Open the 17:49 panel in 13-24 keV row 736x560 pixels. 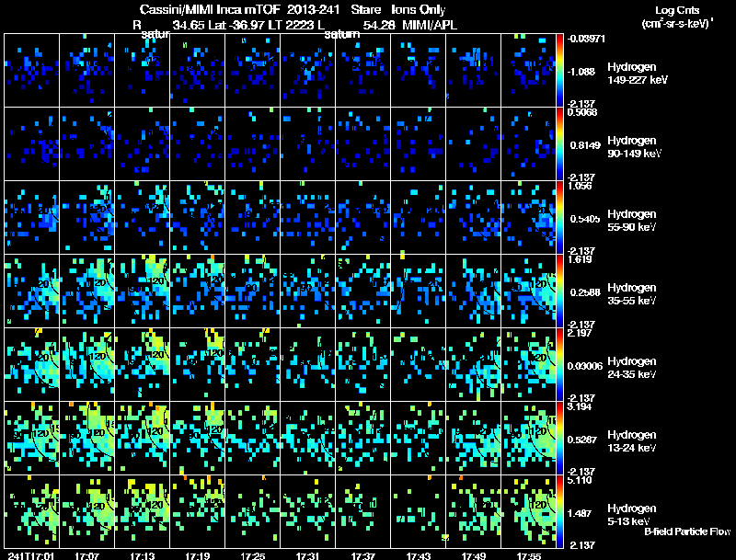pos(473,438)
